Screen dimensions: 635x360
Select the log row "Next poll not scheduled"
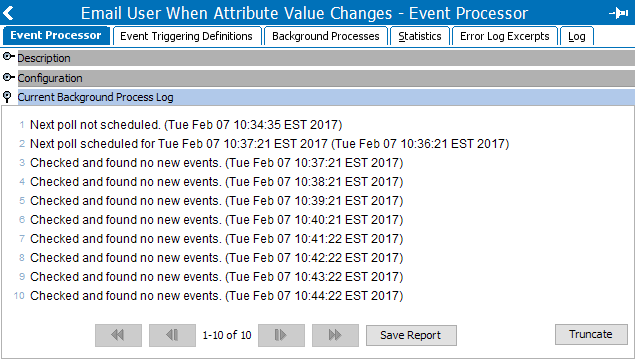pyautogui.click(x=186, y=125)
